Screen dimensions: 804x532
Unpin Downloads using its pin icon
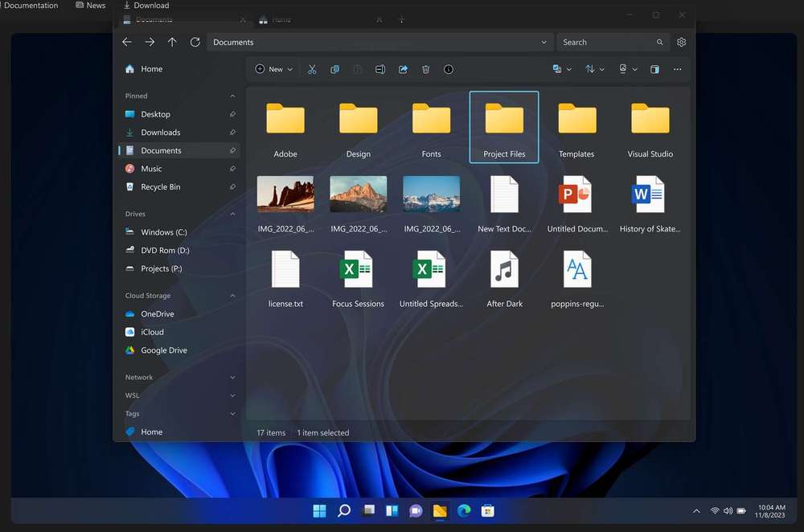coord(233,133)
